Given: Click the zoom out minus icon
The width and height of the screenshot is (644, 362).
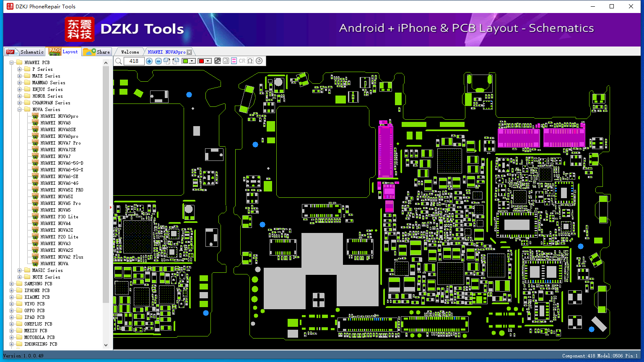Looking at the screenshot, I should pos(158,61).
